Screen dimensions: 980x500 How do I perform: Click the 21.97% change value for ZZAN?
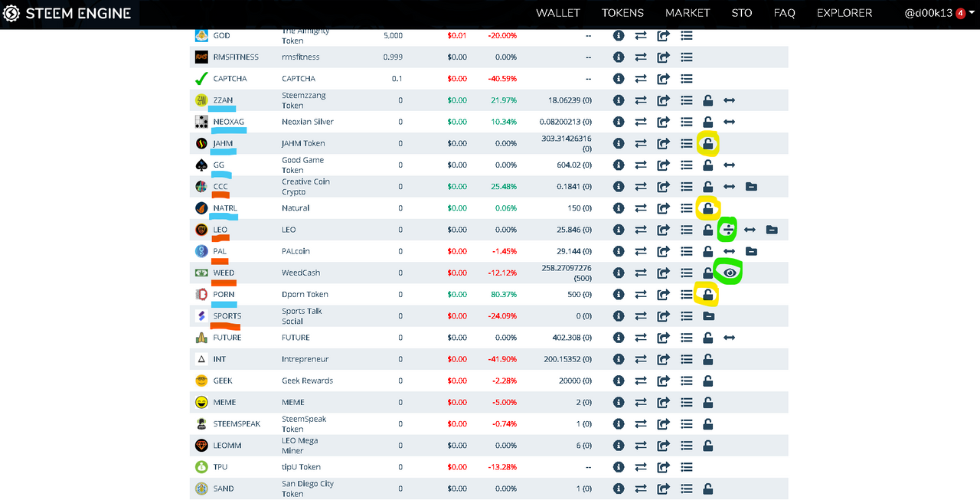click(x=504, y=100)
